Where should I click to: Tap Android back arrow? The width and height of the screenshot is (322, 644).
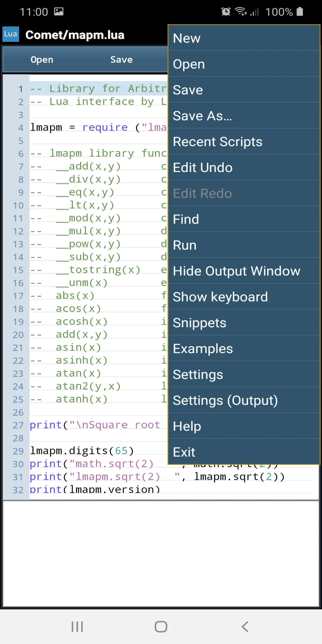point(245,626)
